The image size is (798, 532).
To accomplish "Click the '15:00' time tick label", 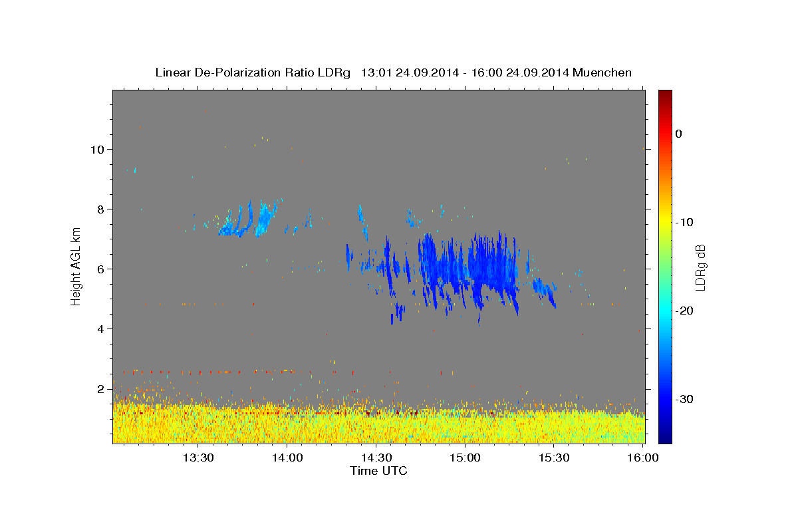I will [465, 458].
